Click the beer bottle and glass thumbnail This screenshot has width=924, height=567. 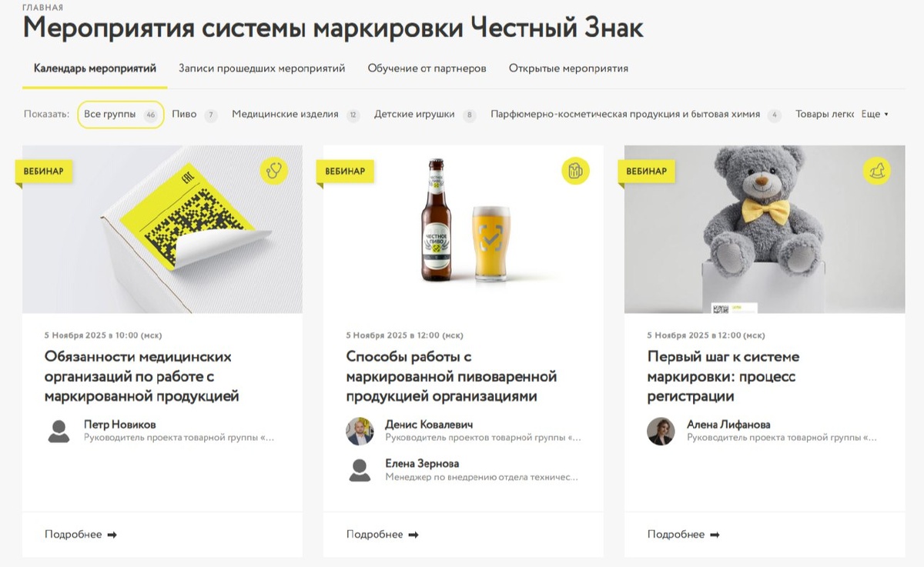coord(464,229)
